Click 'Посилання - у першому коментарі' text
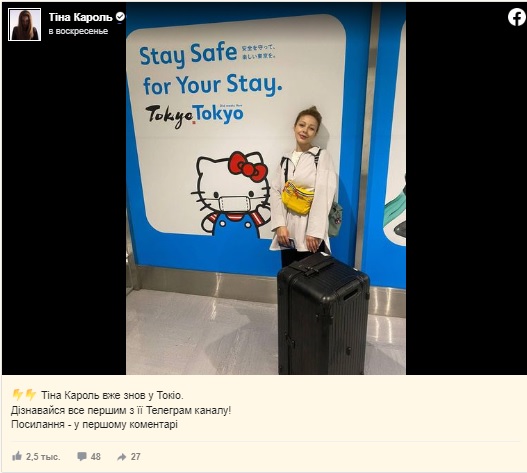This screenshot has width=527, height=473. pos(94,425)
